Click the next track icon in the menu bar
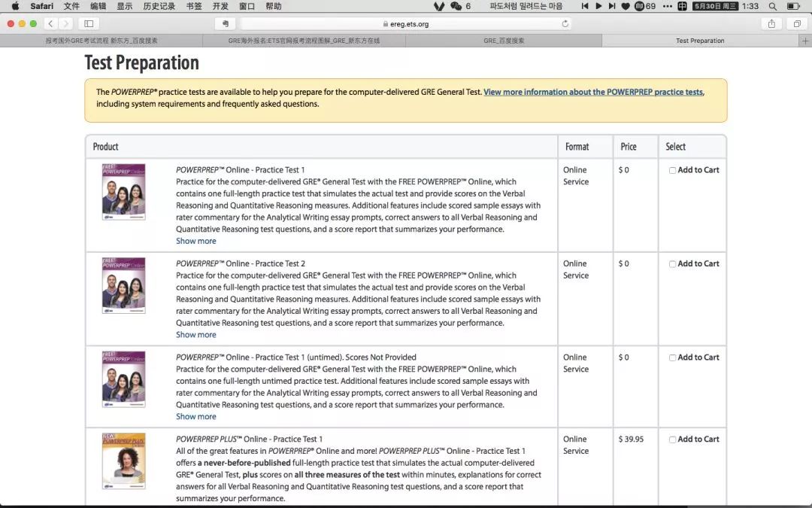The image size is (812, 508). [611, 6]
